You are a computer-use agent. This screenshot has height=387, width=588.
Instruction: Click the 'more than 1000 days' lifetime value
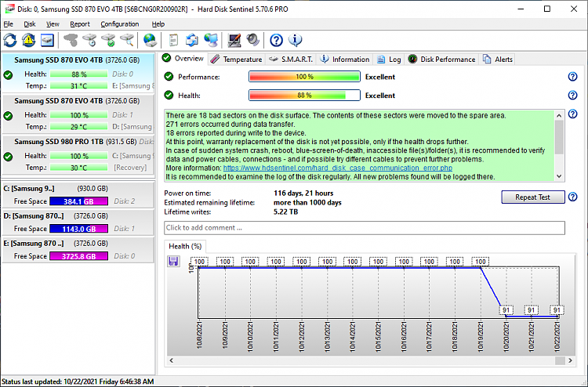(x=307, y=202)
